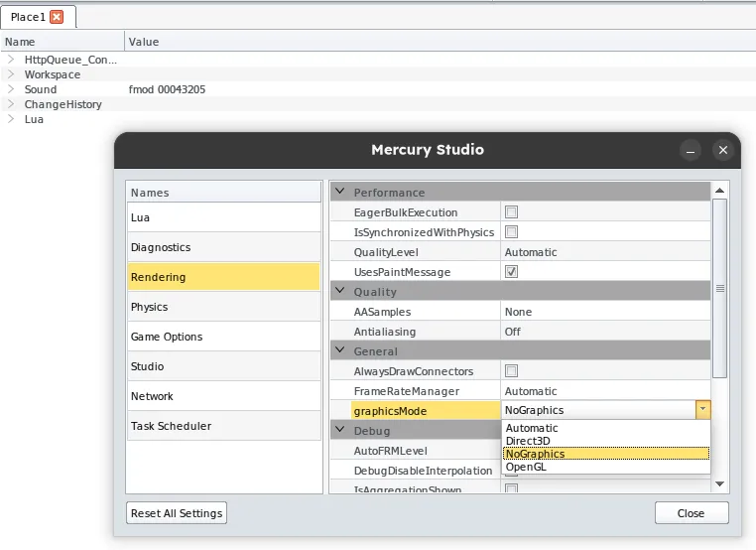The height and width of the screenshot is (550, 756).
Task: Click the settings scrollbar down arrow
Action: [720, 483]
